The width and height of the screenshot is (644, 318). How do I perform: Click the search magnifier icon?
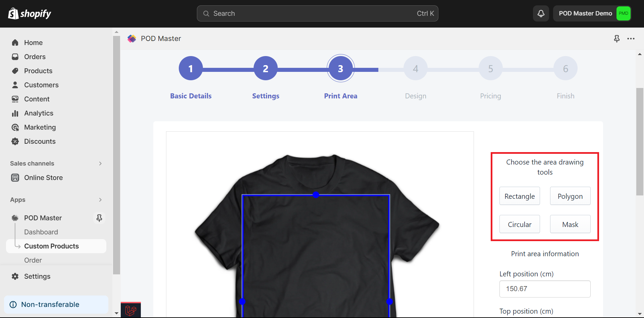pos(206,13)
